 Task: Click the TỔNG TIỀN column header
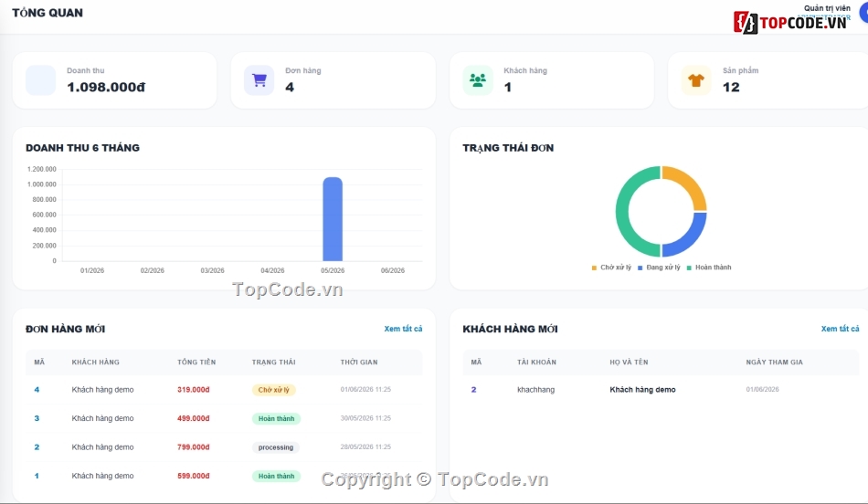(x=196, y=362)
